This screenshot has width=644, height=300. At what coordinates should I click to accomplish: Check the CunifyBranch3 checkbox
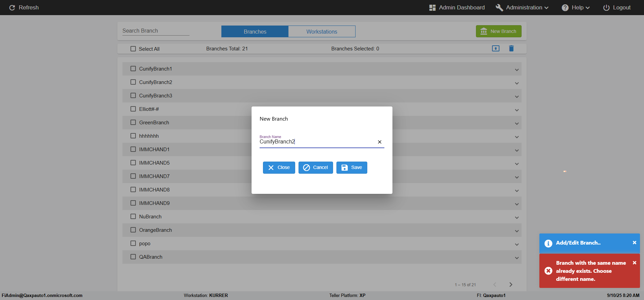[133, 95]
